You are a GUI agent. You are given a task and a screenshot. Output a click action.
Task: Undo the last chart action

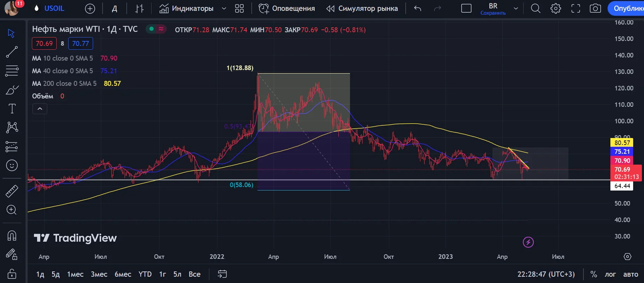(418, 9)
